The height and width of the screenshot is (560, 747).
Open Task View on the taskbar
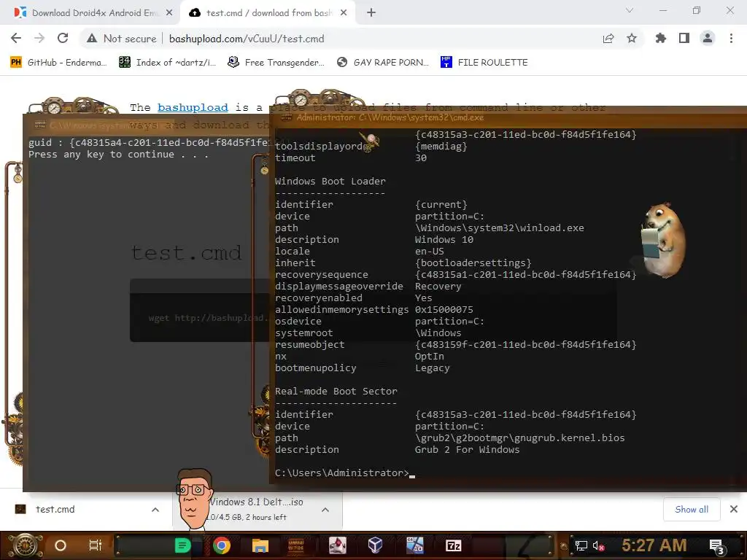coord(96,545)
